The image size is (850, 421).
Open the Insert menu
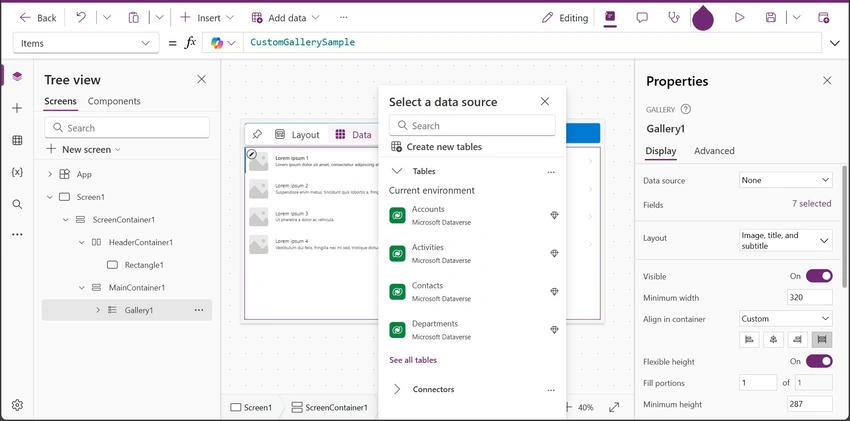pyautogui.click(x=207, y=18)
